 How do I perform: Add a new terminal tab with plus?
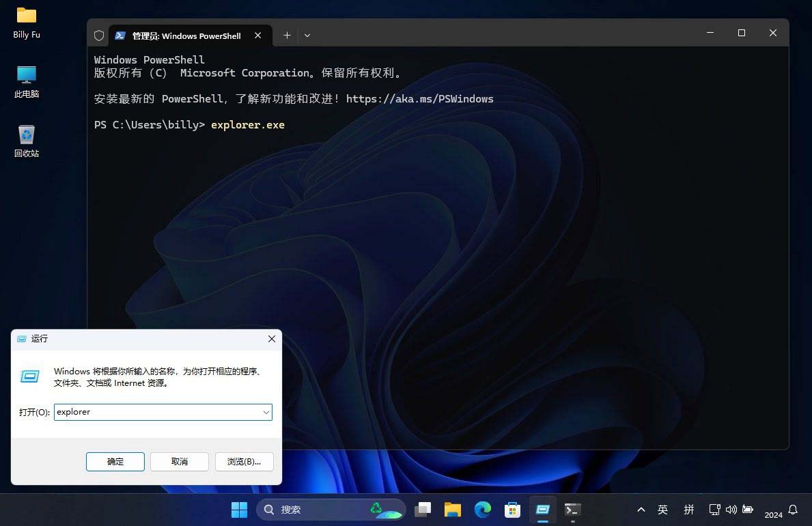pyautogui.click(x=287, y=36)
